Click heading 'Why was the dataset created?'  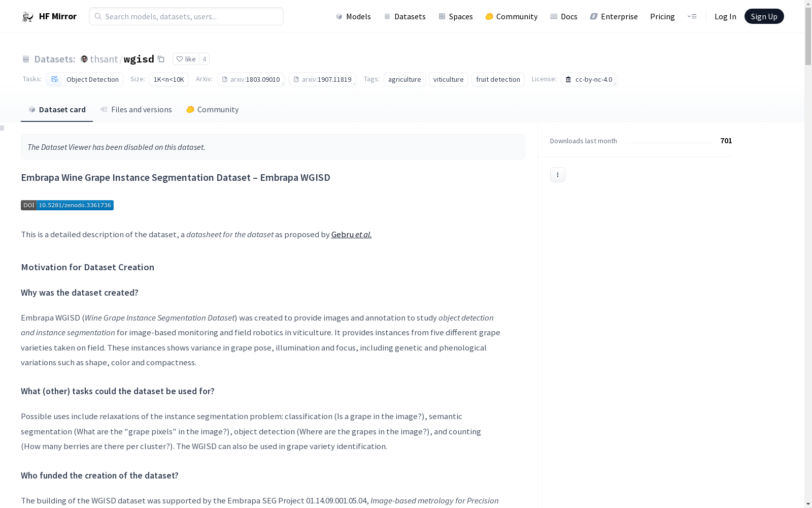80,293
